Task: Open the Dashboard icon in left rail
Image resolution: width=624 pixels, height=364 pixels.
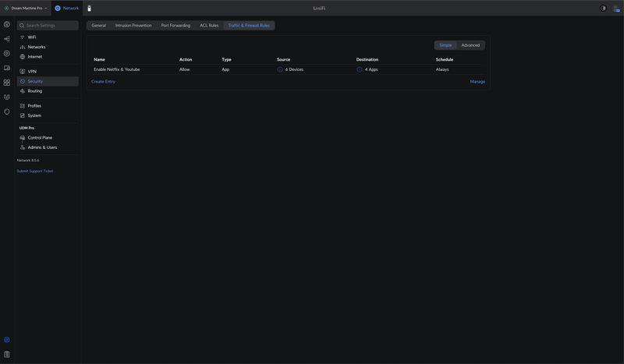Action: [x=7, y=24]
